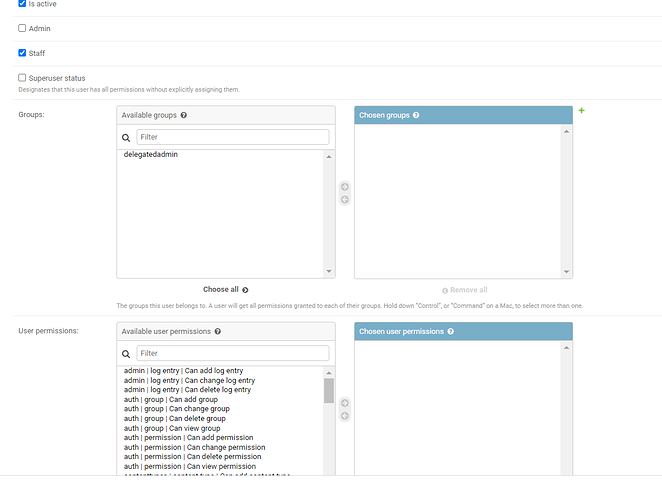The height and width of the screenshot is (500, 662).
Task: Select 'Can change permission' entry
Action: [194, 447]
